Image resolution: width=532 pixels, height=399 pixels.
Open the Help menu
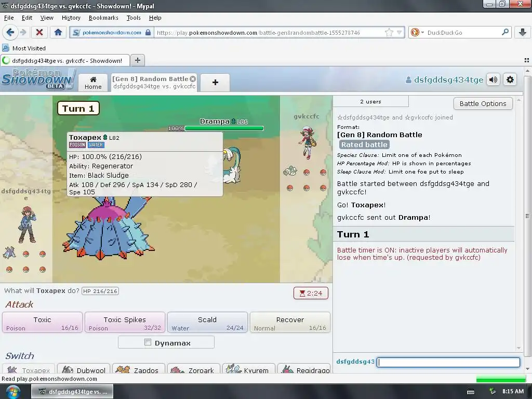[x=155, y=18]
